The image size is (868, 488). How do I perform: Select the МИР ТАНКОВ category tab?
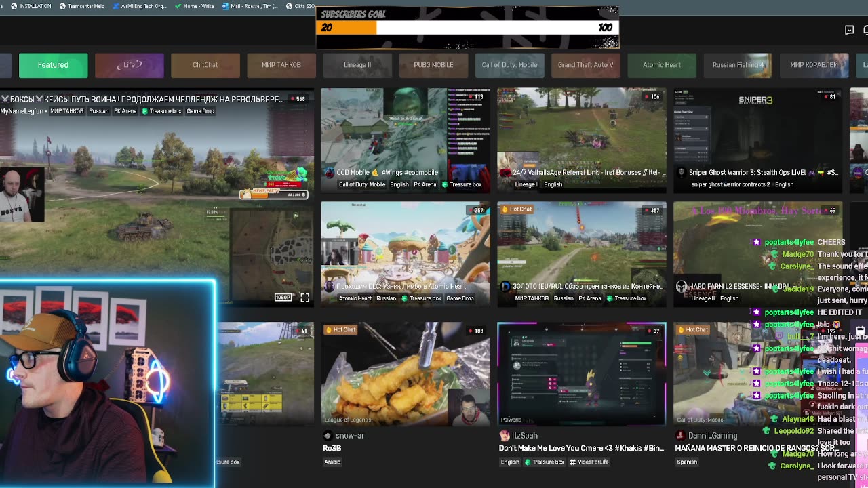point(281,65)
